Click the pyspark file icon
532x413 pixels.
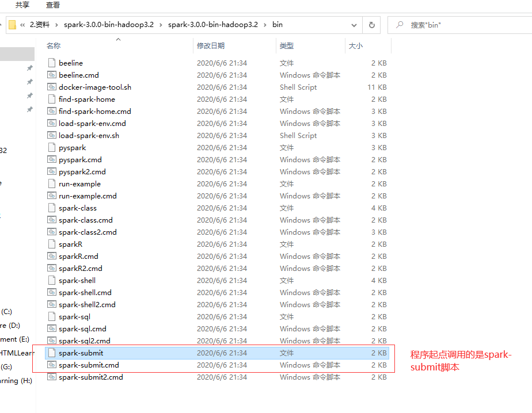click(x=52, y=147)
